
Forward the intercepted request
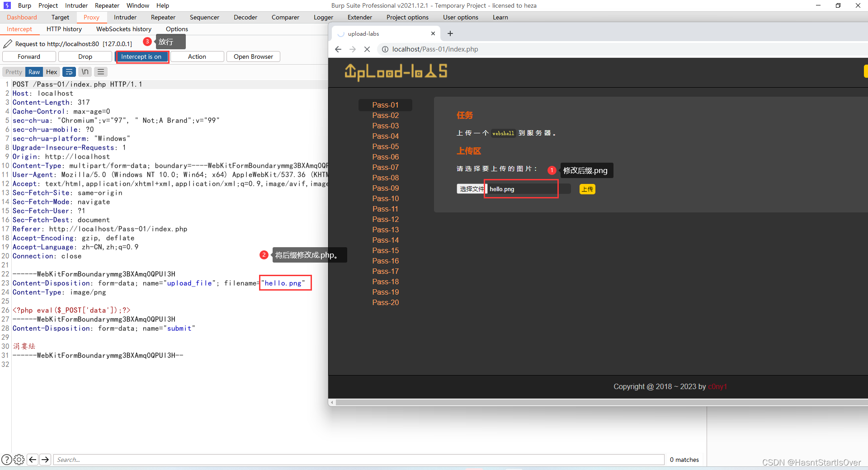pyautogui.click(x=29, y=56)
